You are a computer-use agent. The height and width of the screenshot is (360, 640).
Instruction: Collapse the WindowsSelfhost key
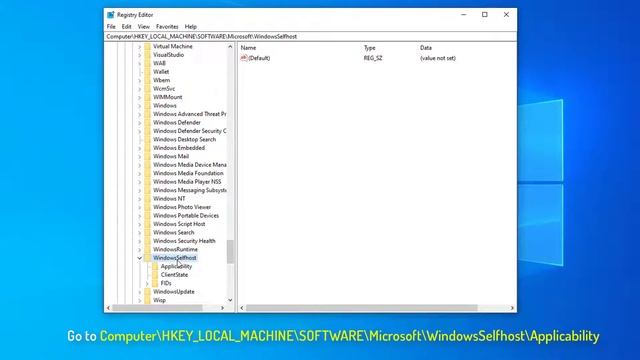pos(140,258)
